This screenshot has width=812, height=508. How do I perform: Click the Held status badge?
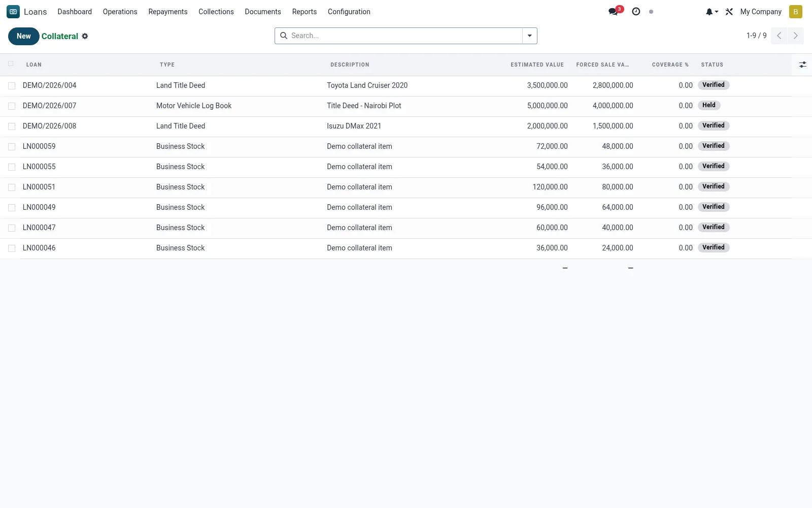(x=709, y=105)
